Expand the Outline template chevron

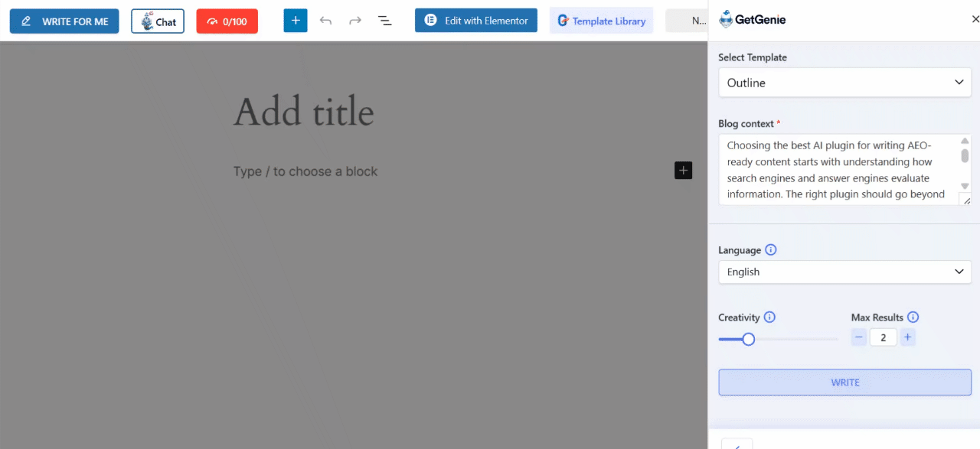959,82
